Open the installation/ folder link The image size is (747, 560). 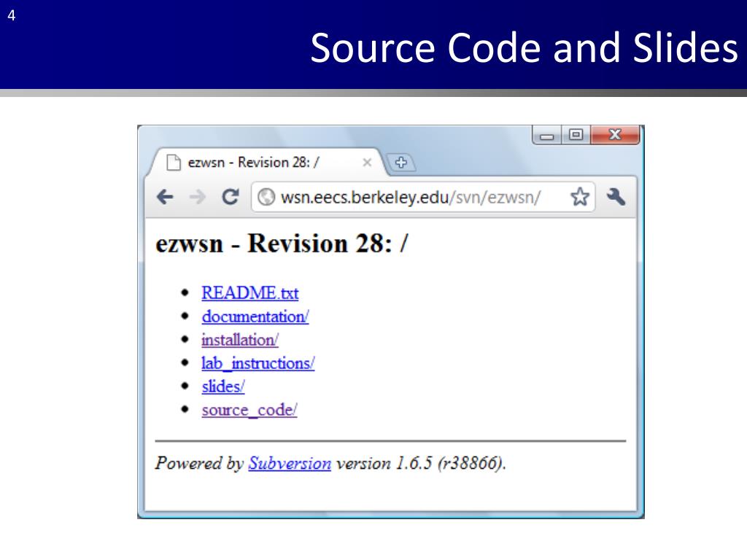[240, 340]
